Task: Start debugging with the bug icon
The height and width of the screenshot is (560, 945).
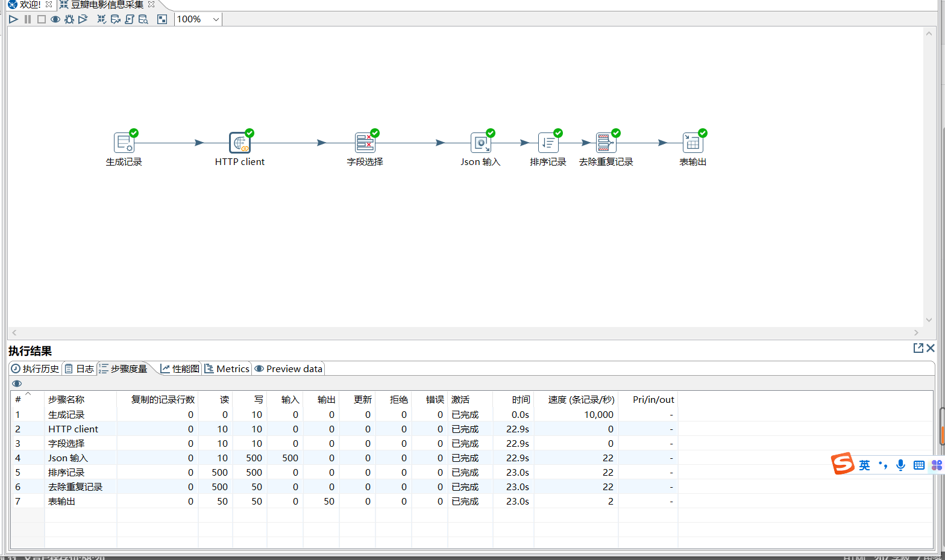Action: [x=69, y=19]
